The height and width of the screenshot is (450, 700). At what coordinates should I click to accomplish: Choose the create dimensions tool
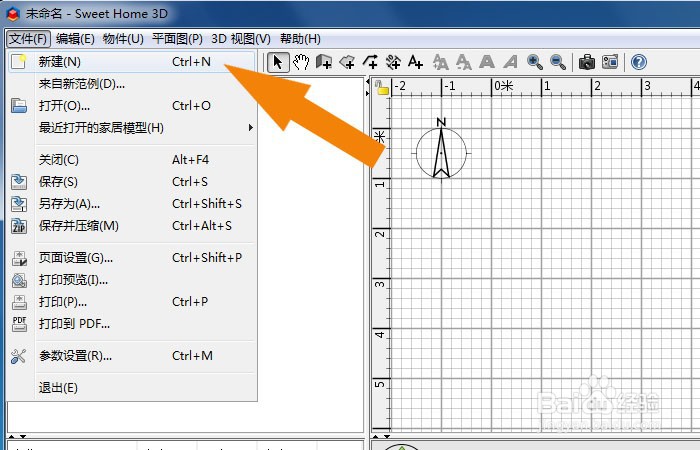point(393,62)
